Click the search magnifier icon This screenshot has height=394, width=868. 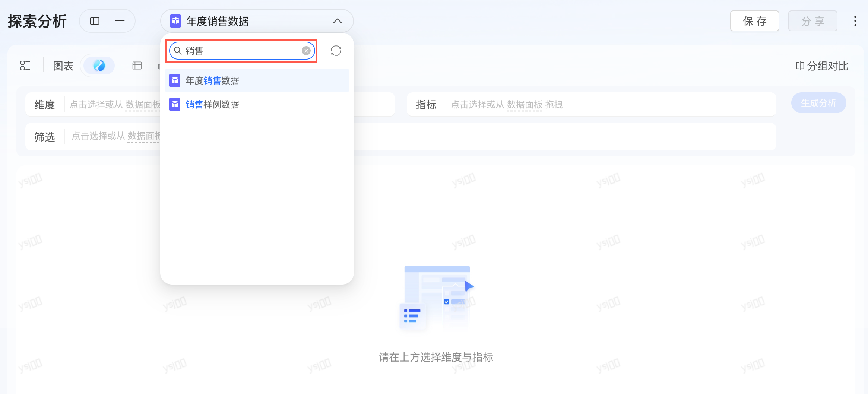click(x=178, y=51)
